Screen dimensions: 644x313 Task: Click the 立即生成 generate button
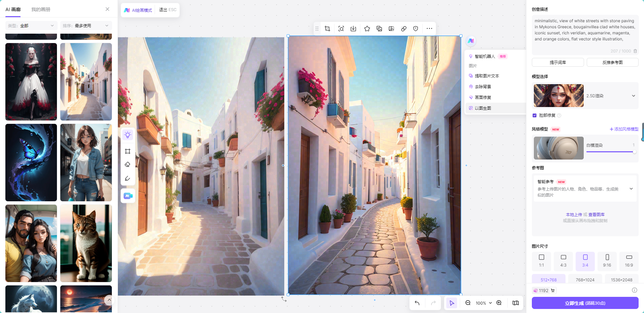[x=585, y=303]
